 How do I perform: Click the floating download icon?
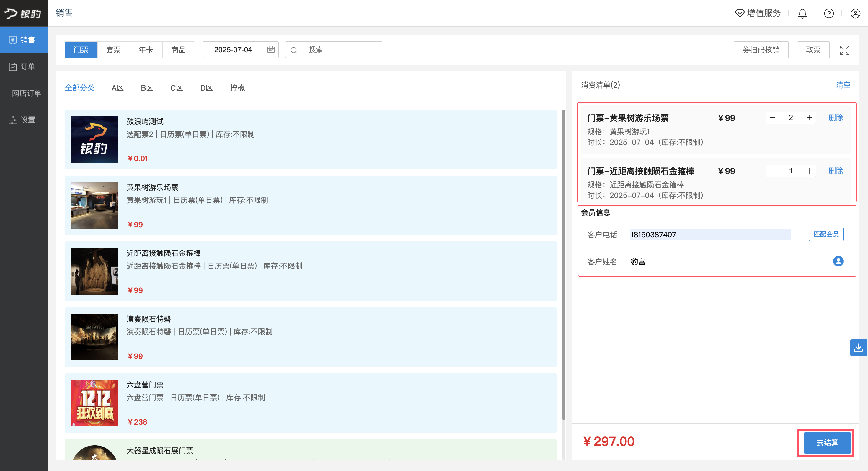858,348
